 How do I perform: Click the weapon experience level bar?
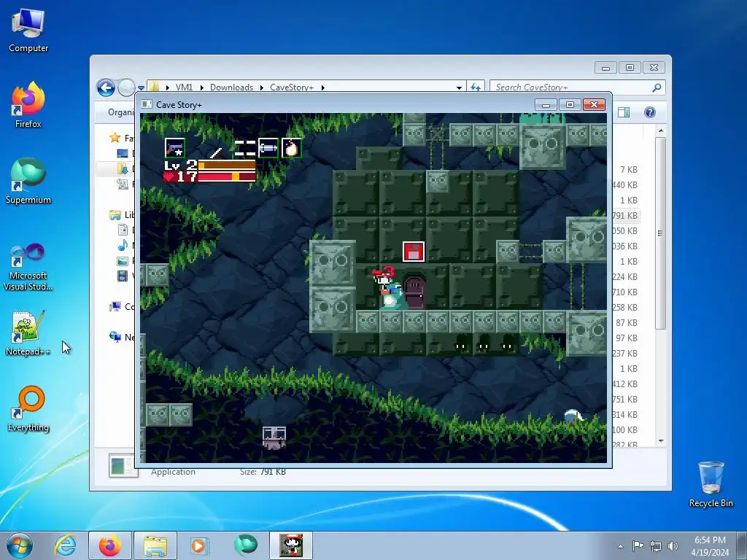coord(227,166)
